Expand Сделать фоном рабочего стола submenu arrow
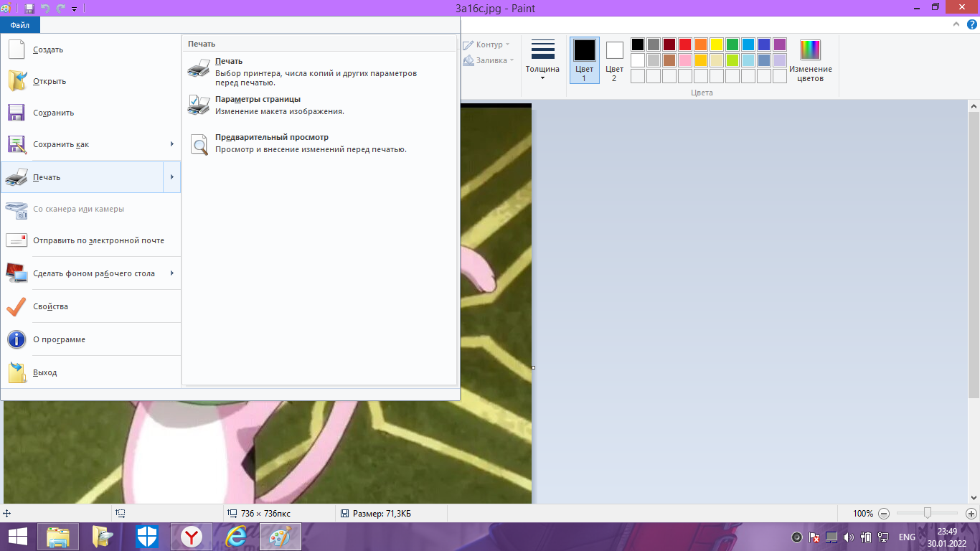 (x=172, y=273)
